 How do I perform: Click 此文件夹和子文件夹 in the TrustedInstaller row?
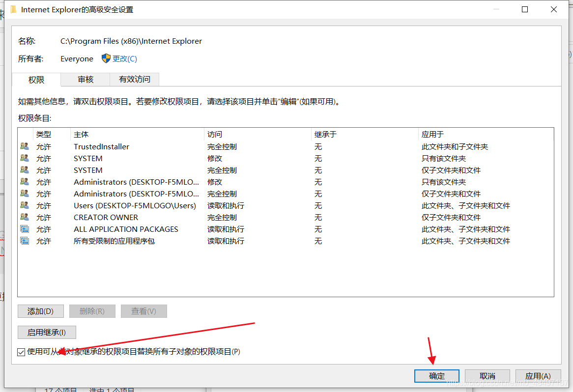point(455,146)
